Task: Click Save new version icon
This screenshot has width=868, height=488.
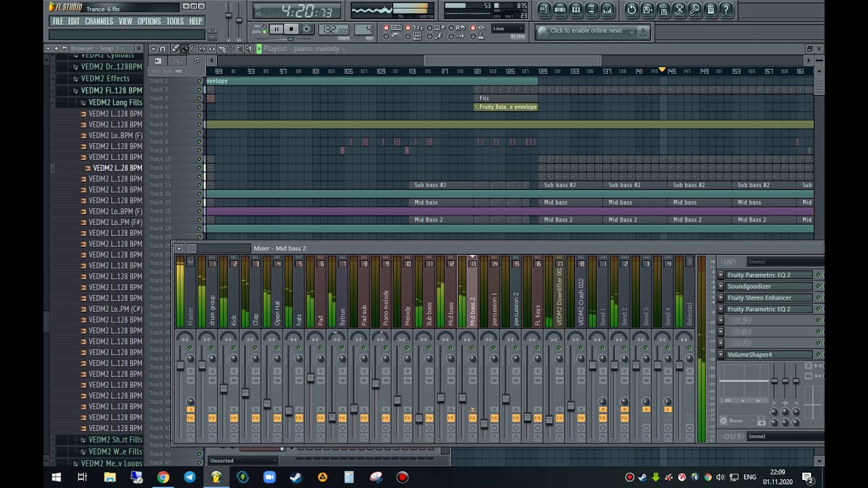Action: [647, 9]
